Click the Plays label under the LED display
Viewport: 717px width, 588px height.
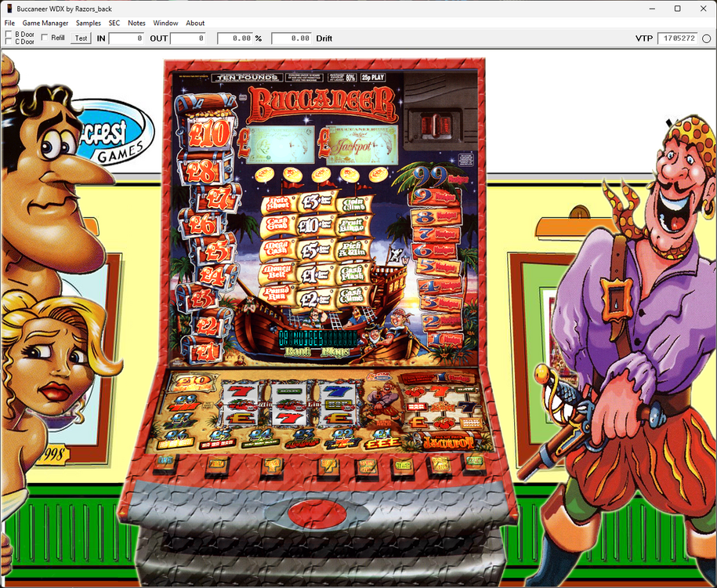point(335,351)
